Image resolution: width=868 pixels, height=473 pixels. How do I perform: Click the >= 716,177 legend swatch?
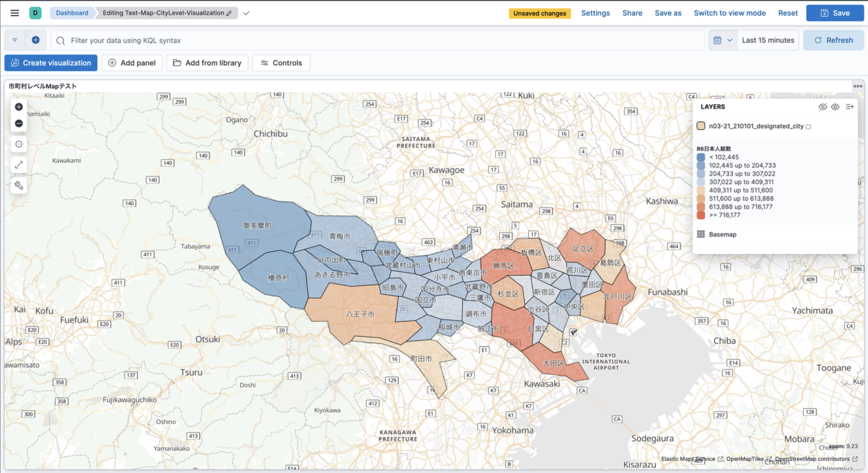(x=701, y=215)
